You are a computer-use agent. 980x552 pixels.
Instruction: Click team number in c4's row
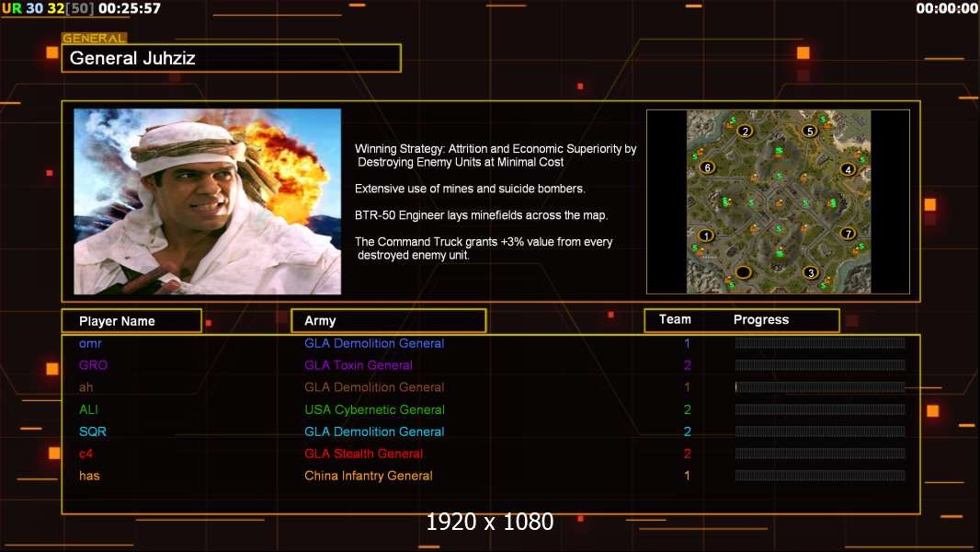pyautogui.click(x=687, y=454)
